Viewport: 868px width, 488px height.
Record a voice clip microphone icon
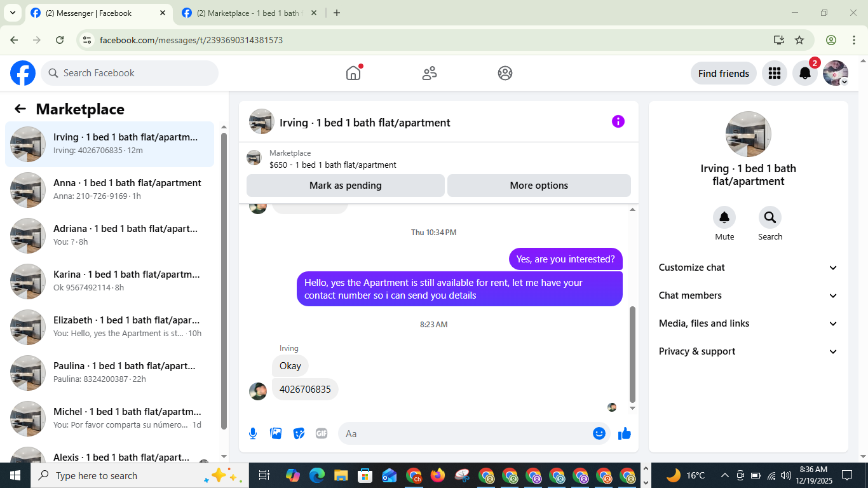point(253,433)
